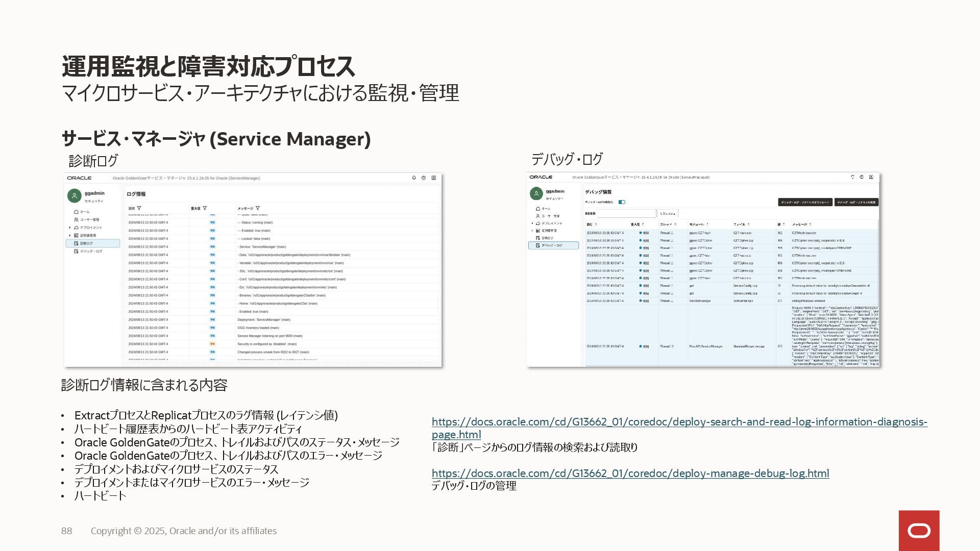Click search criteria input field in debug page
Image resolution: width=980 pixels, height=551 pixels.
(x=627, y=214)
